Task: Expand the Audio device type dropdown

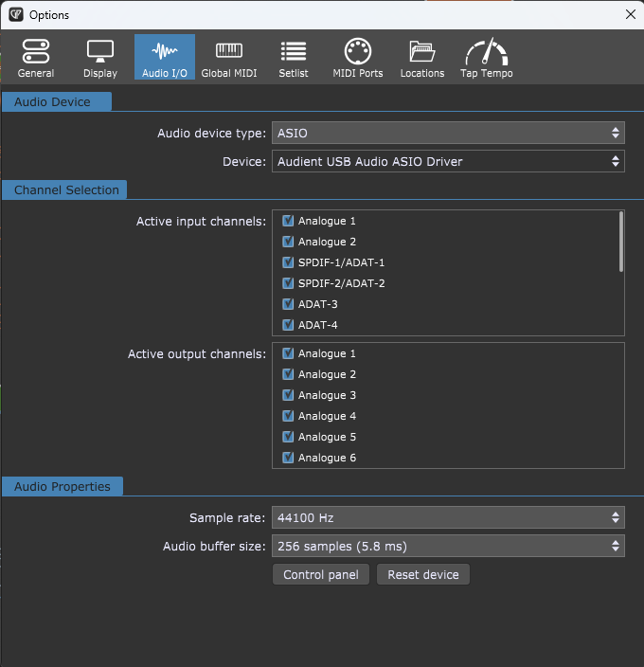Action: [448, 134]
